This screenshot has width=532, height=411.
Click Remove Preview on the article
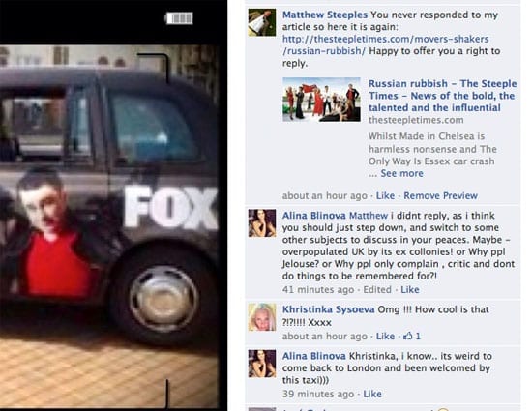coord(440,195)
